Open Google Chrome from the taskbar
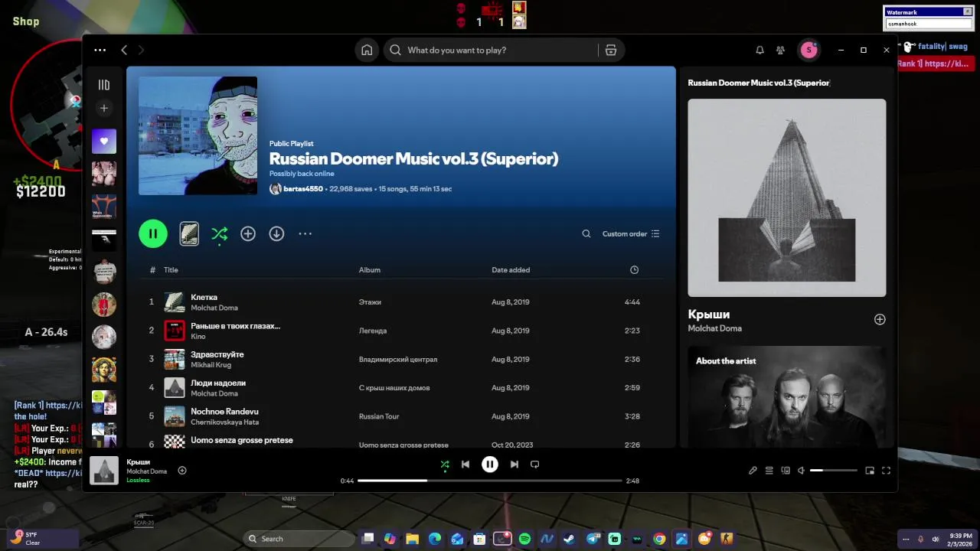Screen dimensions: 980x551 pos(659,539)
